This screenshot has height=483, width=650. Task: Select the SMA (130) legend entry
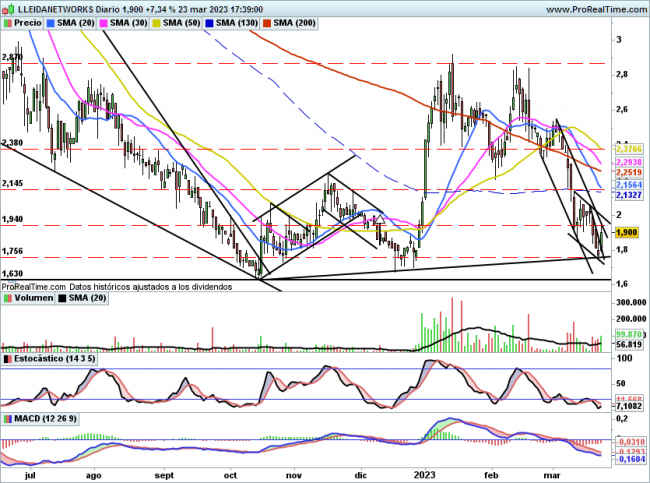232,23
